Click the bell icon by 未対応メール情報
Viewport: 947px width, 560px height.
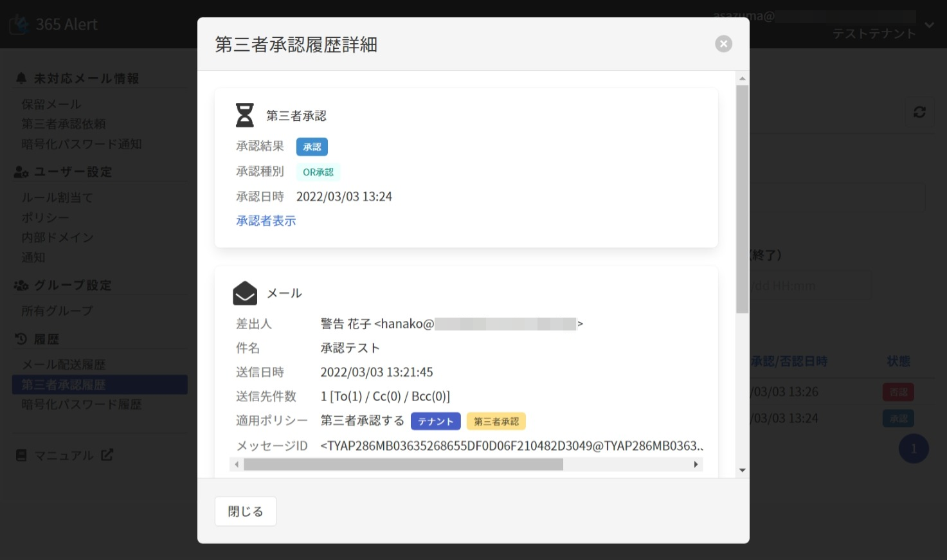(x=21, y=78)
